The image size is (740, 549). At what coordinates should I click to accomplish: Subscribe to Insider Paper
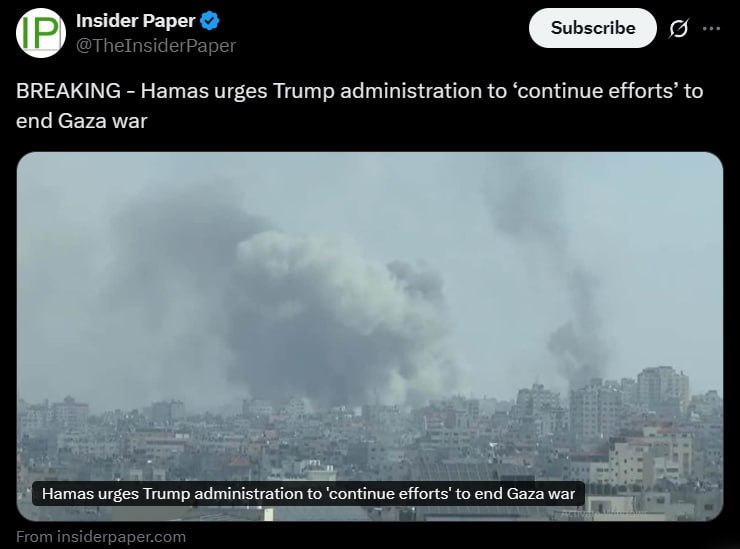point(592,28)
